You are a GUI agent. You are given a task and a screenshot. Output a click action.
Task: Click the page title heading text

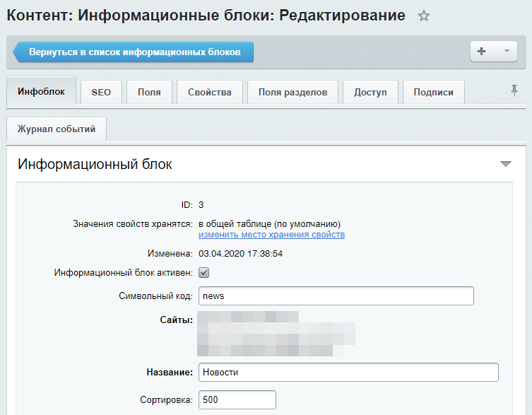206,16
